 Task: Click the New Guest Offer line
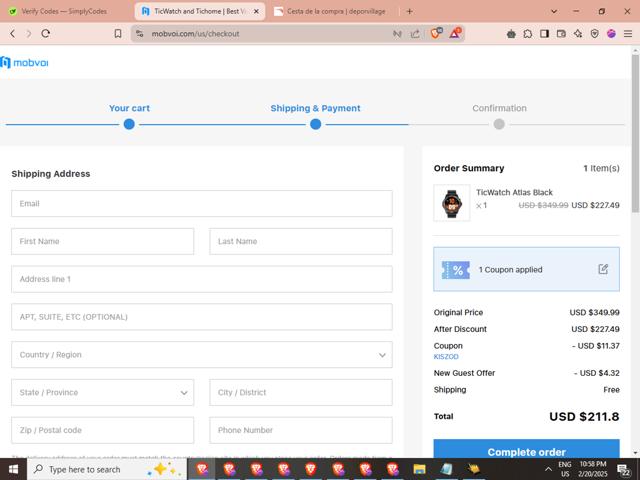[x=527, y=373]
